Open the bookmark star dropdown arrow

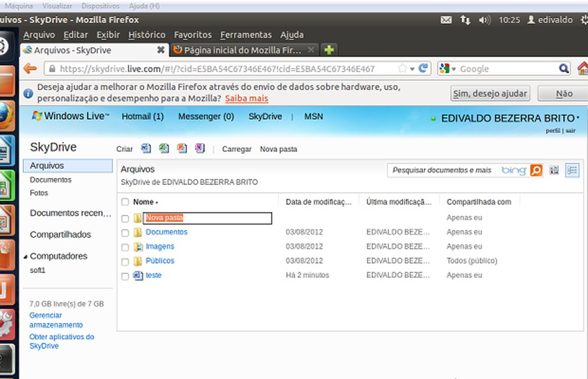click(412, 69)
